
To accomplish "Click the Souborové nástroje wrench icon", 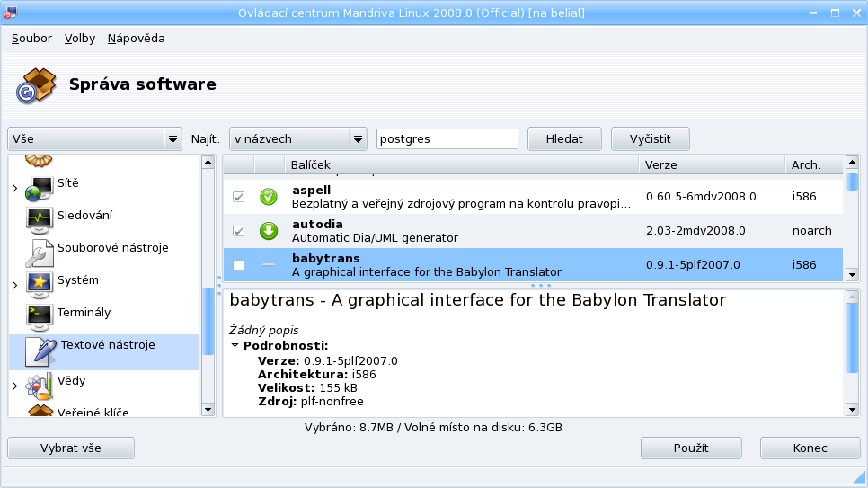I will pyautogui.click(x=39, y=253).
